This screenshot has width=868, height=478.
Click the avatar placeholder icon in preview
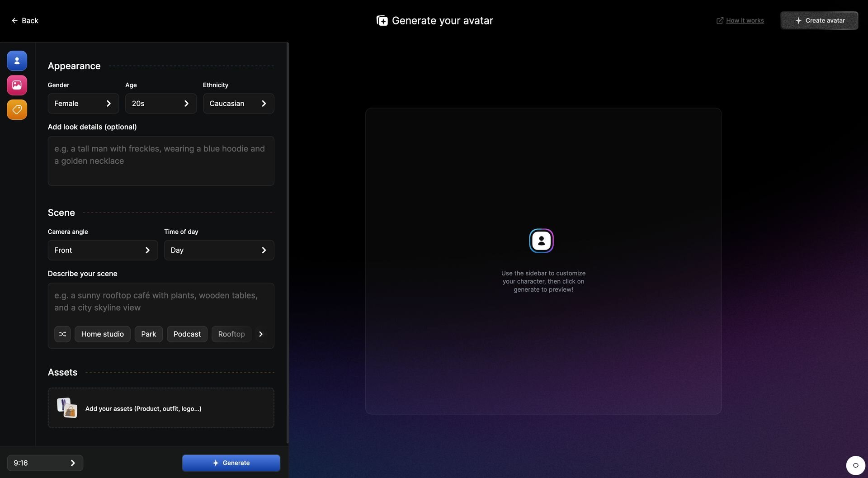[x=541, y=241]
